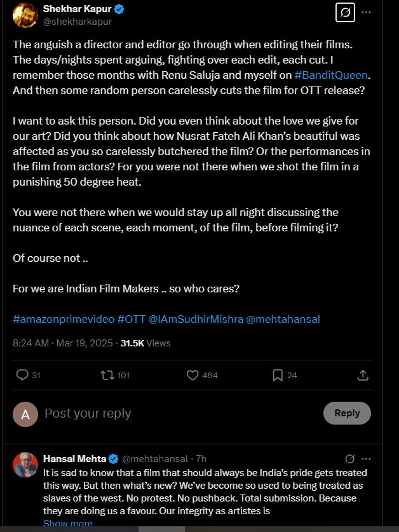
Task: Open more options on Hansal Mehta's reply
Action: [x=367, y=459]
